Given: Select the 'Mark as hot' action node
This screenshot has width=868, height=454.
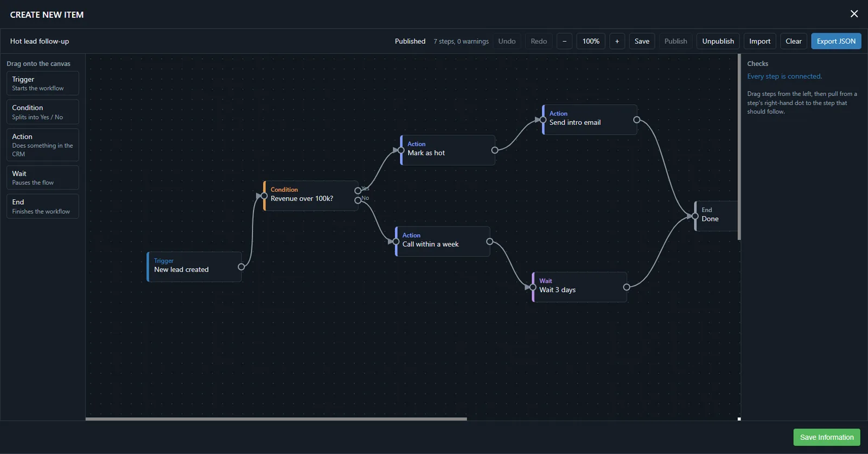Looking at the screenshot, I should [448, 150].
